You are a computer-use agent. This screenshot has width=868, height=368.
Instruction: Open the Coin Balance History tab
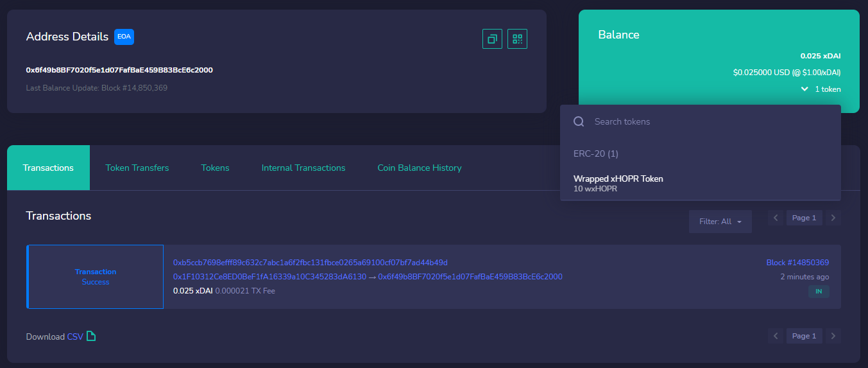click(420, 168)
